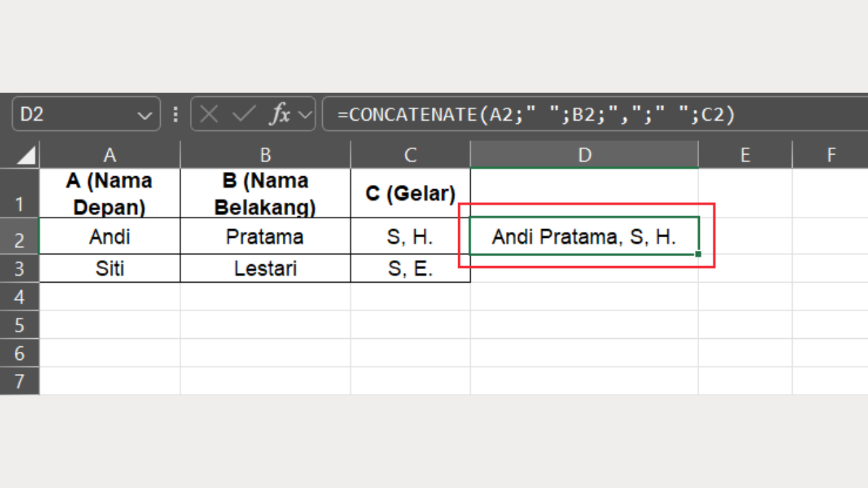The image size is (868, 488).
Task: Select the C (Gelar) header cell
Action: (410, 193)
